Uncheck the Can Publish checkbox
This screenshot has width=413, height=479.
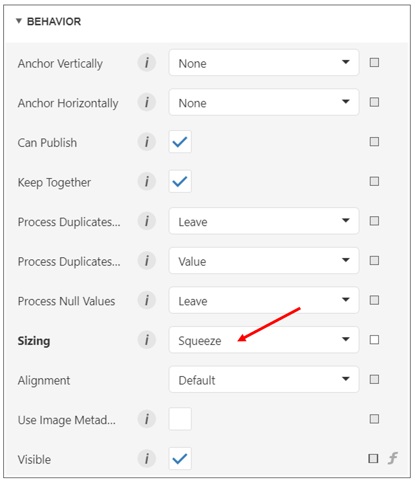180,142
